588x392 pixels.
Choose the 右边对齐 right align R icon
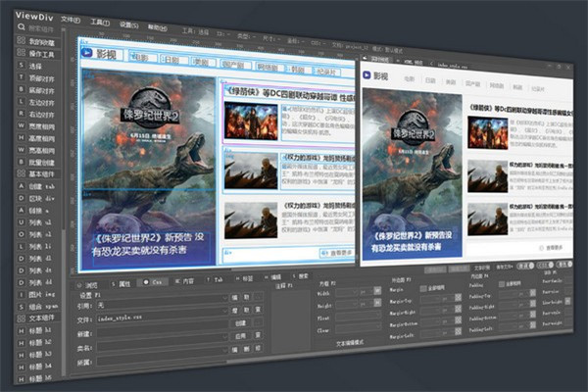(21, 114)
